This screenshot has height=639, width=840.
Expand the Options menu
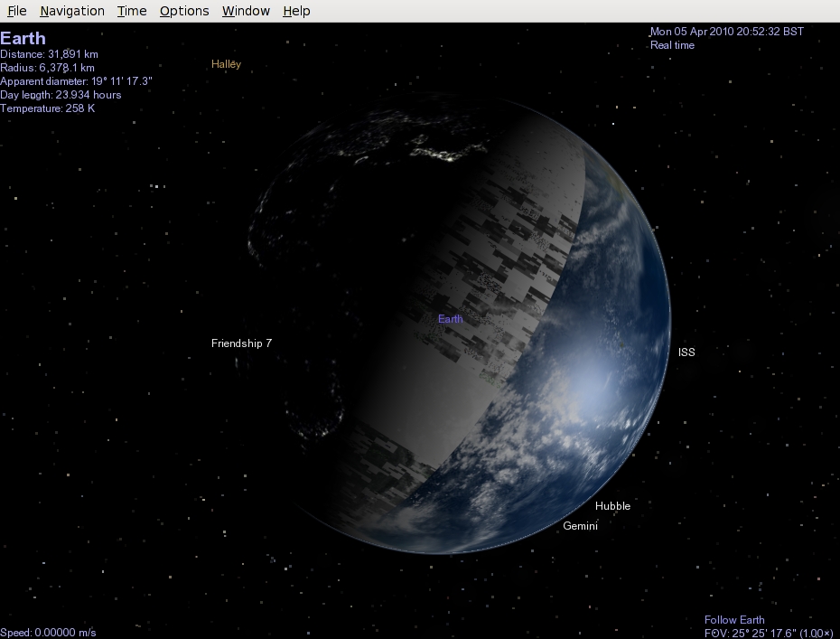[x=184, y=11]
